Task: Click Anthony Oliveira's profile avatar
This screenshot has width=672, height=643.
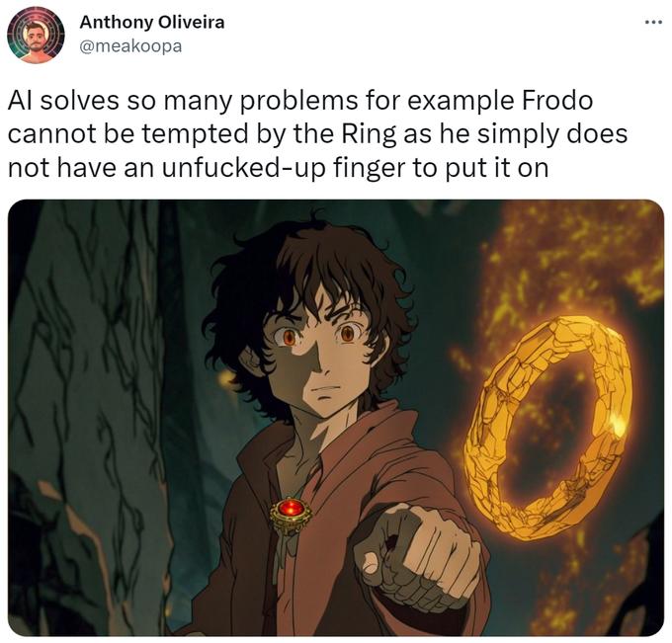Action: [x=36, y=36]
